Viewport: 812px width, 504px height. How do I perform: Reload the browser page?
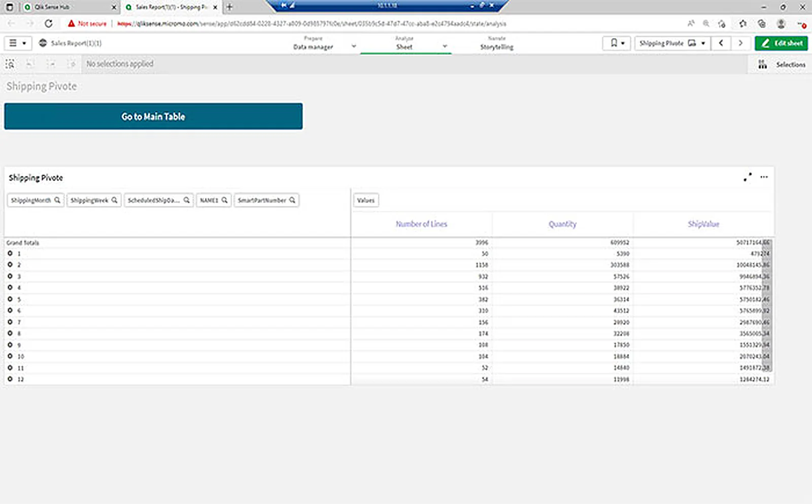pos(49,23)
